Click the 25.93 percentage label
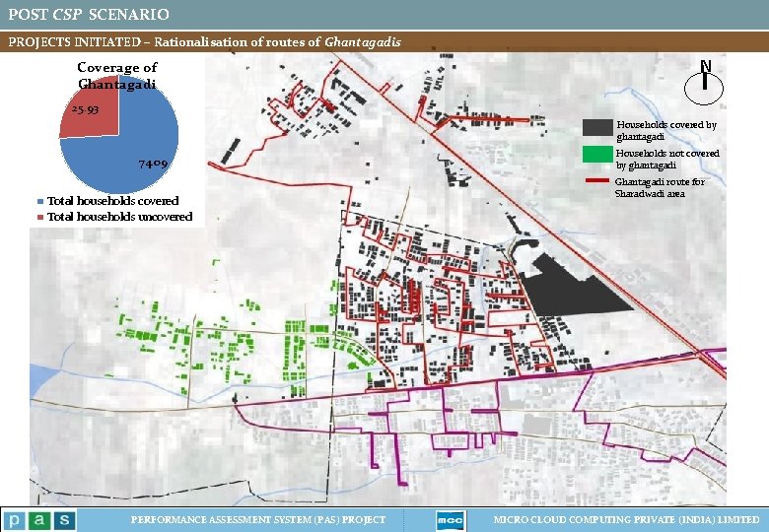769x532 pixels. [85, 108]
